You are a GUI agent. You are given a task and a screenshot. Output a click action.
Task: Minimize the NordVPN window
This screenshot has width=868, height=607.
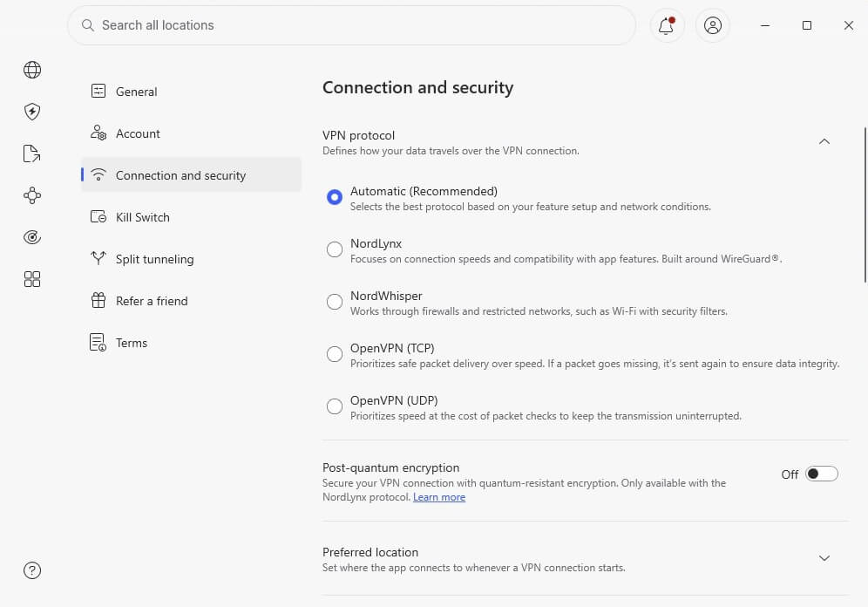click(x=765, y=25)
